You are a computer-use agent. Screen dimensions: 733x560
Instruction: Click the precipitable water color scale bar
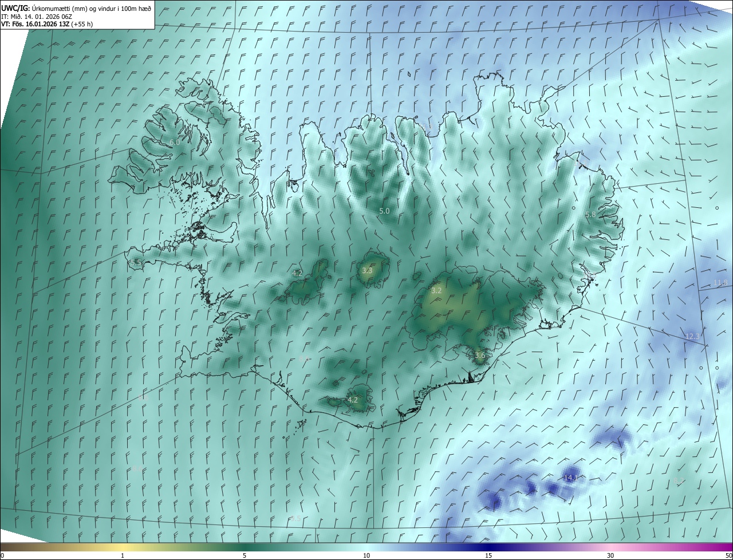coord(366,547)
